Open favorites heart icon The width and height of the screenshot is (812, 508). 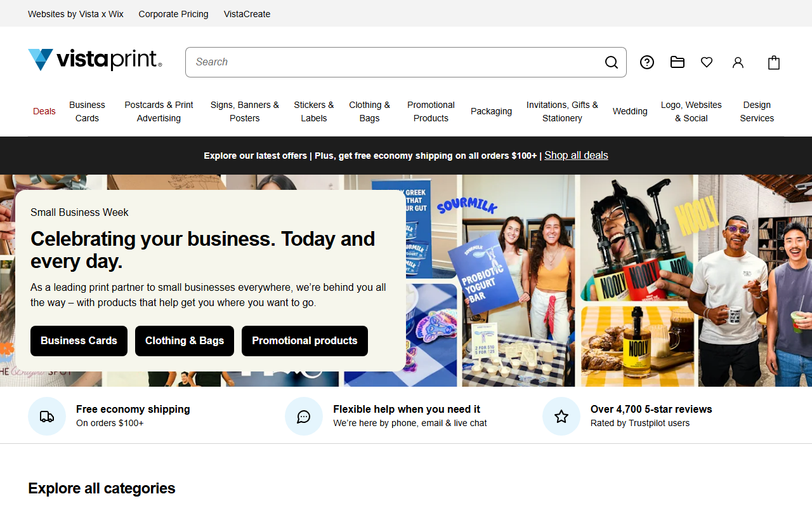(x=707, y=62)
